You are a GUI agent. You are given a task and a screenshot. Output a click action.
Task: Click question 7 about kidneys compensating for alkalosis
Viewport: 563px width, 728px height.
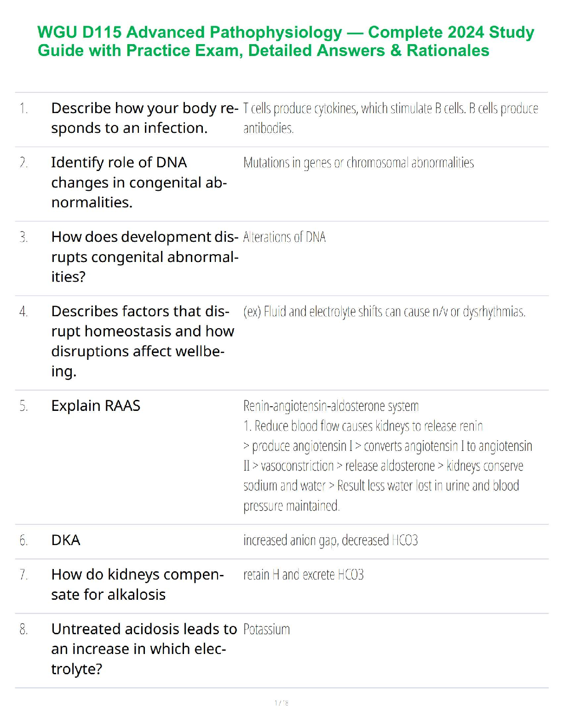tap(137, 585)
